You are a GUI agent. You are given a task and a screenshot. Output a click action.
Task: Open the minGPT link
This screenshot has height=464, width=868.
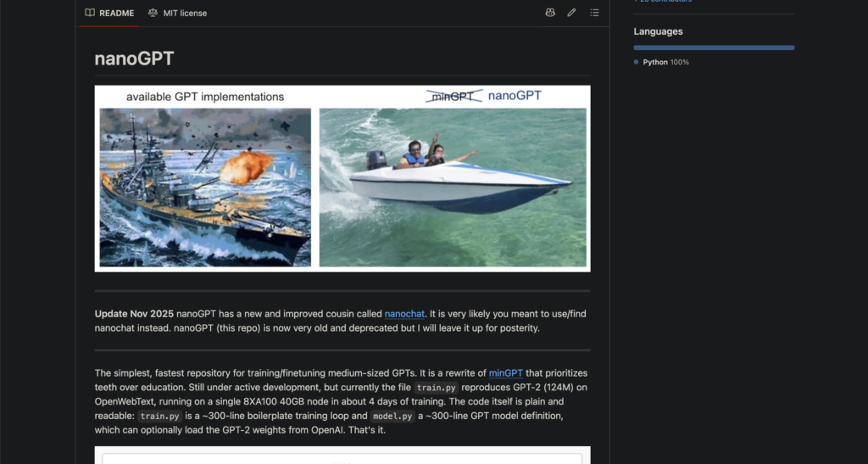point(505,373)
